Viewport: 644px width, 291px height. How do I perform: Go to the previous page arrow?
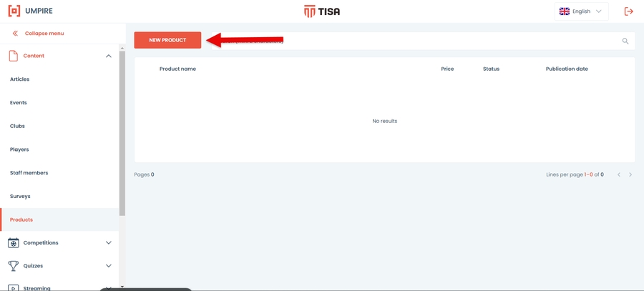coord(618,175)
